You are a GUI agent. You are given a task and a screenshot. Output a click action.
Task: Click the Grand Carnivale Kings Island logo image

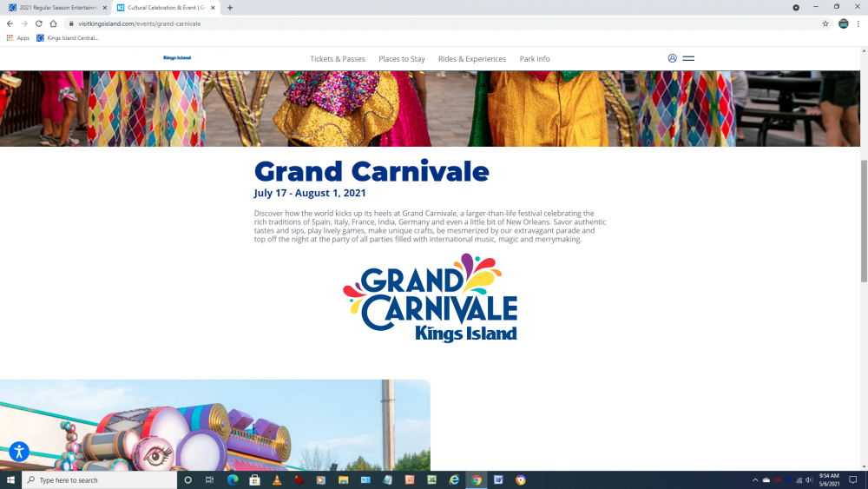coord(431,298)
